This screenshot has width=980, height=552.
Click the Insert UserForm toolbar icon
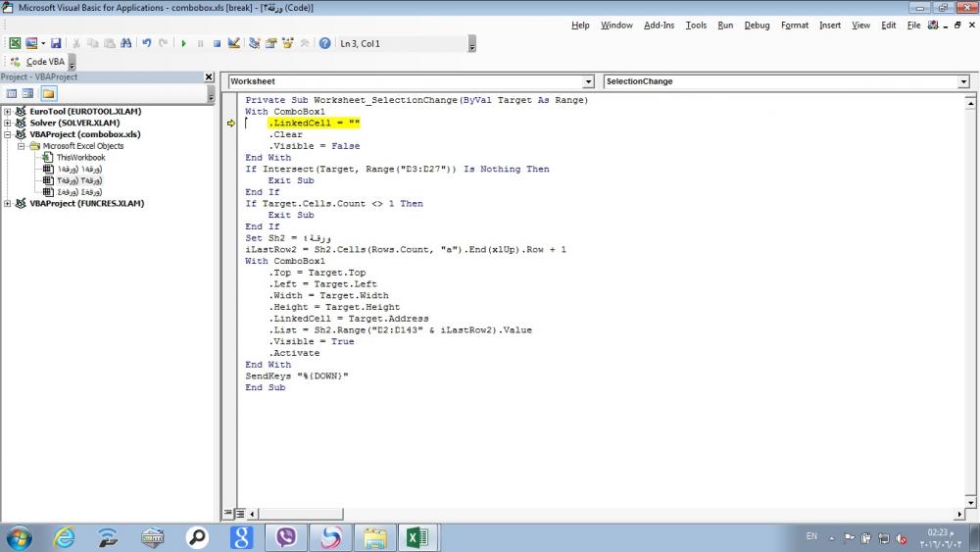[30, 43]
